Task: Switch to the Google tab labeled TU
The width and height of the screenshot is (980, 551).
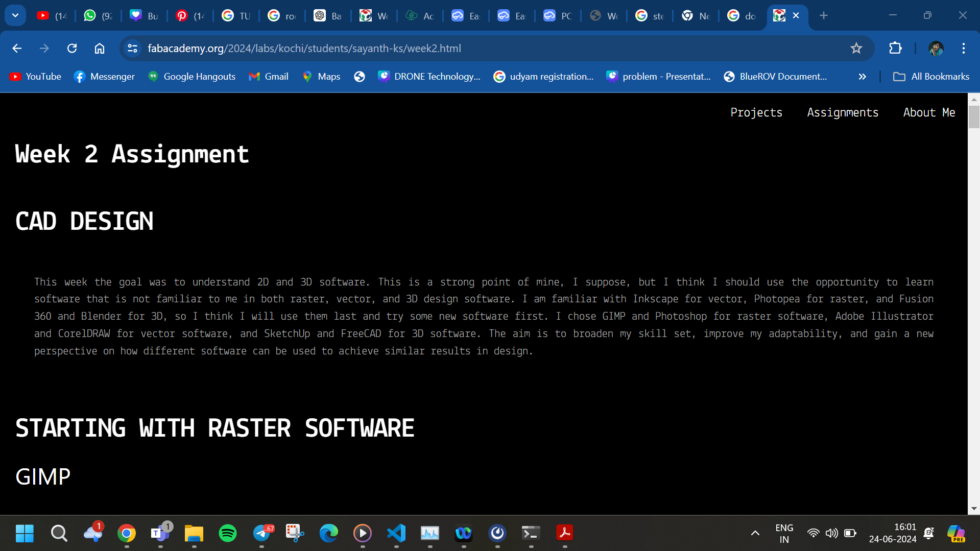Action: point(236,16)
